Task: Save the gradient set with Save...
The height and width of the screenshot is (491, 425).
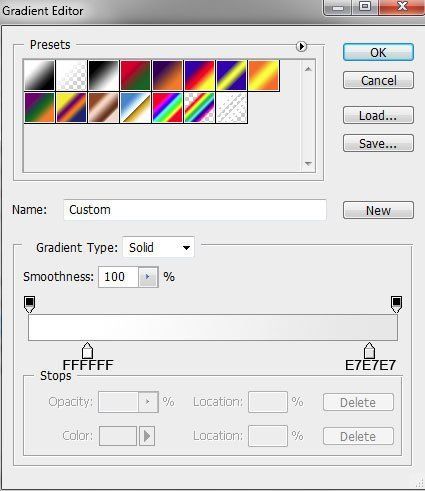Action: pos(378,143)
